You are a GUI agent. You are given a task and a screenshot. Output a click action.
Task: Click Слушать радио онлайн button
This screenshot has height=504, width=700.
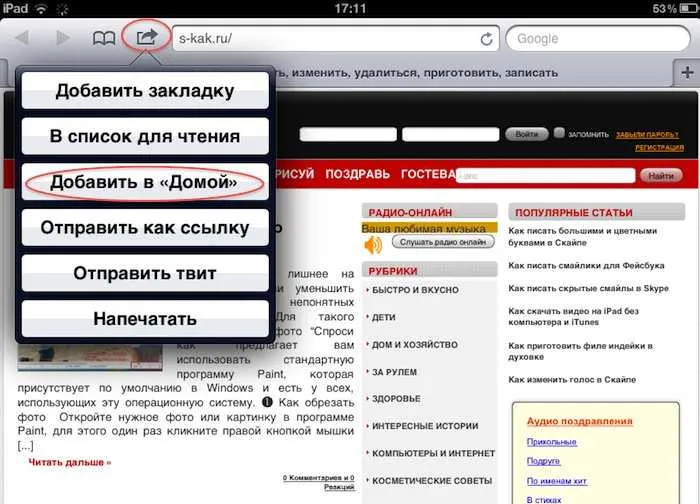point(443,242)
